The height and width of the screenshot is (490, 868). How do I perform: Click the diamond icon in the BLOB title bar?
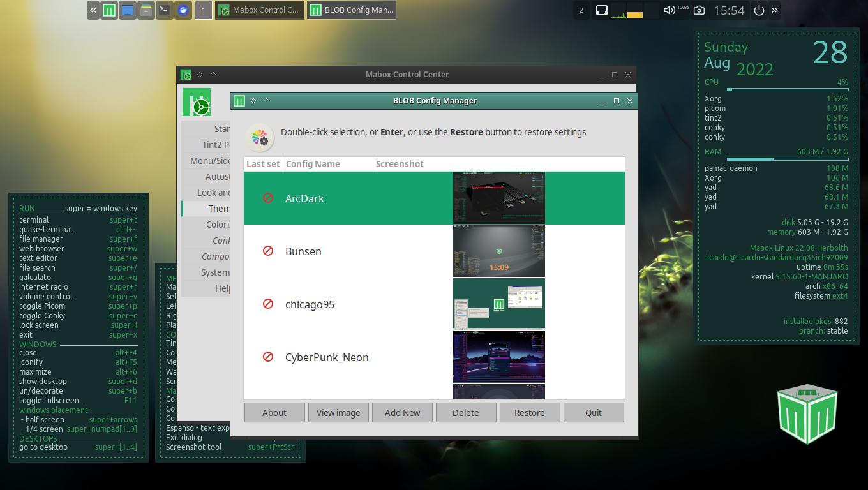coord(253,101)
